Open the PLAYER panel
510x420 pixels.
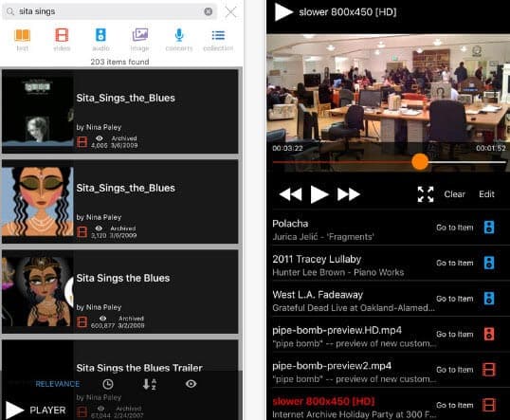[x=36, y=410]
